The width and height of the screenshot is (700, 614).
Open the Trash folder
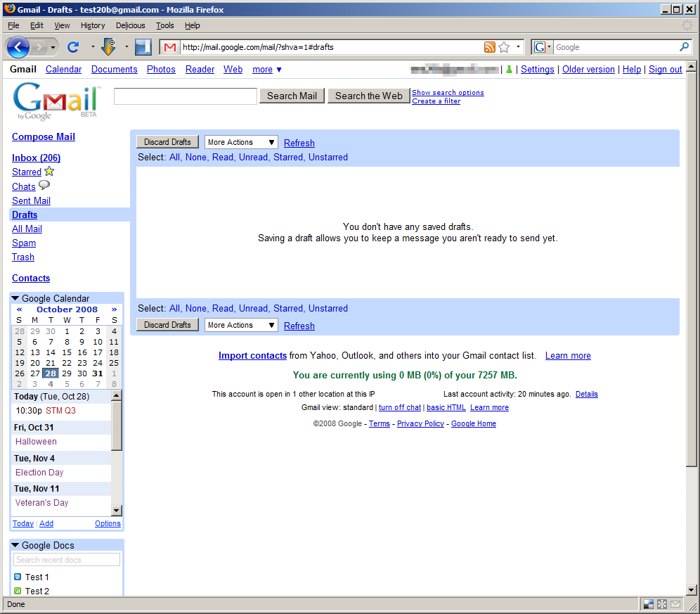pos(23,257)
